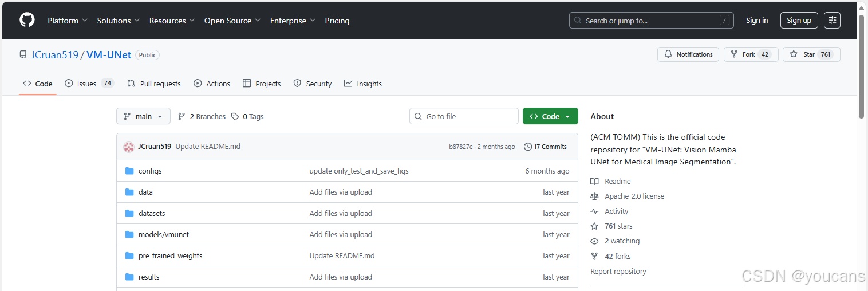View the 17 Commits history
Viewport: 868px width, 291px height.
[545, 147]
